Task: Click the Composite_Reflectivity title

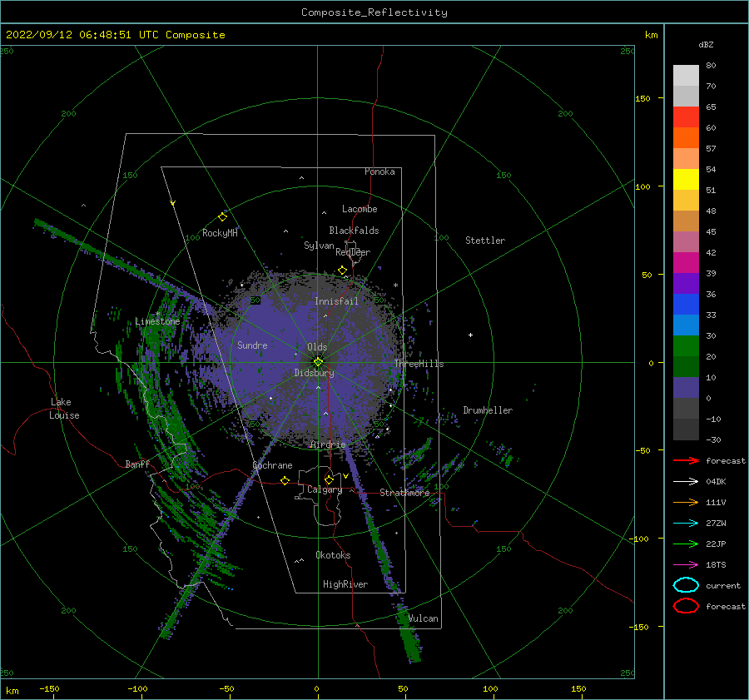Action: [374, 12]
